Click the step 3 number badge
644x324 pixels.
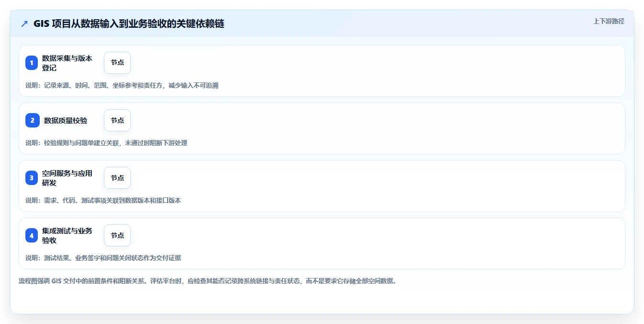point(32,178)
